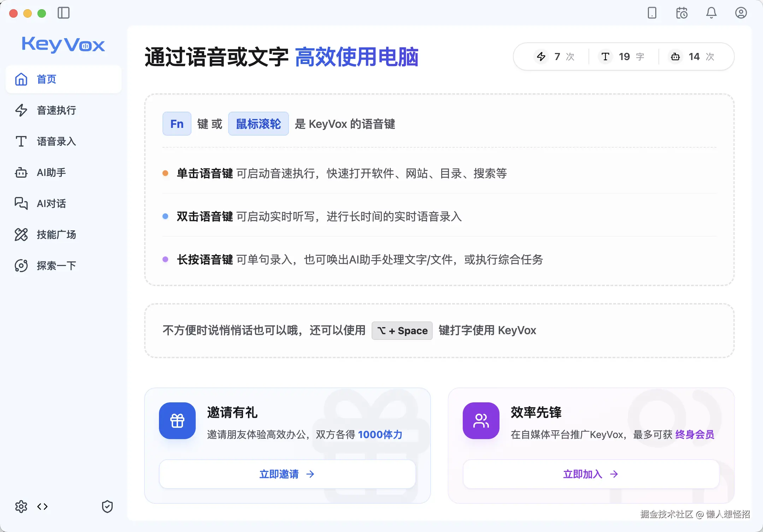Screen dimensions: 763x532
Task: Click 立即加入 button
Action: (x=591, y=474)
